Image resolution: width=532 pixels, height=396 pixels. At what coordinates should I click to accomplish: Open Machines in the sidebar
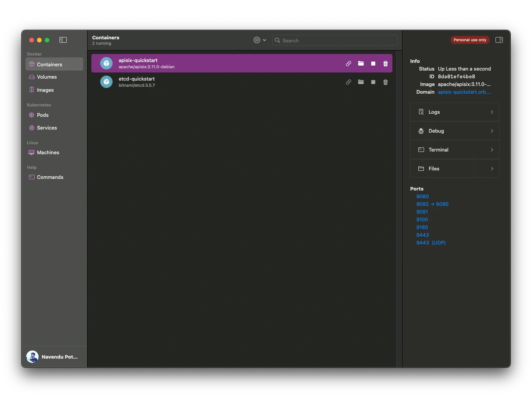click(54, 152)
